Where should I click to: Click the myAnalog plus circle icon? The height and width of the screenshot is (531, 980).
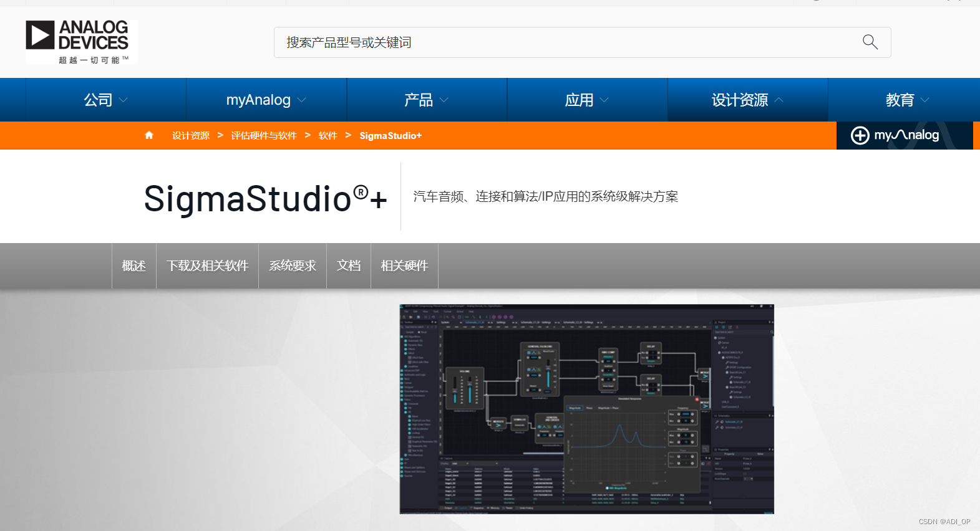click(x=860, y=135)
